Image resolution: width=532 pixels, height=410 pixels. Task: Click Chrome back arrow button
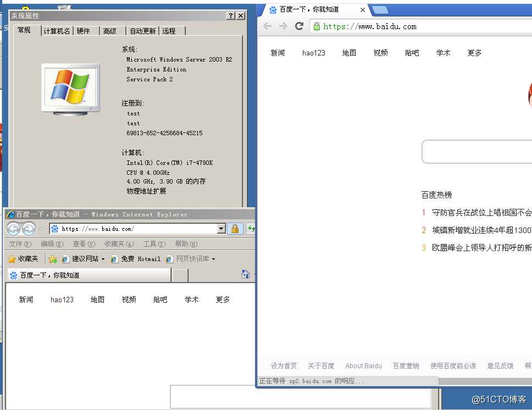tap(267, 26)
